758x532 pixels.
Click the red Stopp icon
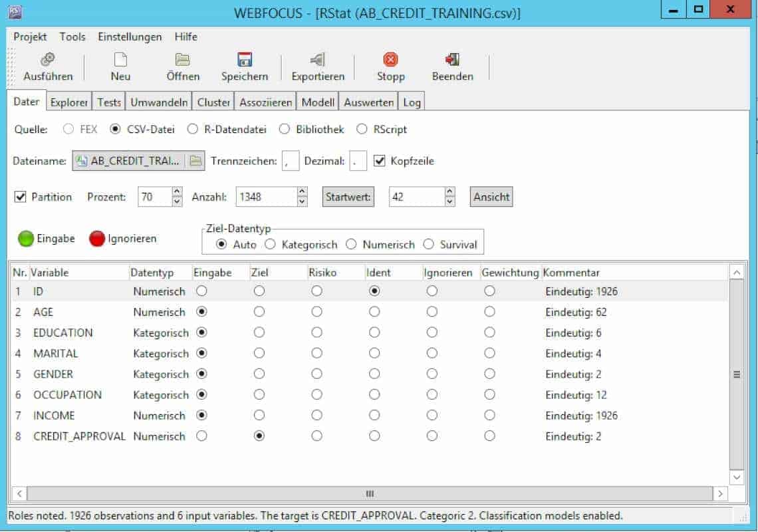coord(390,59)
